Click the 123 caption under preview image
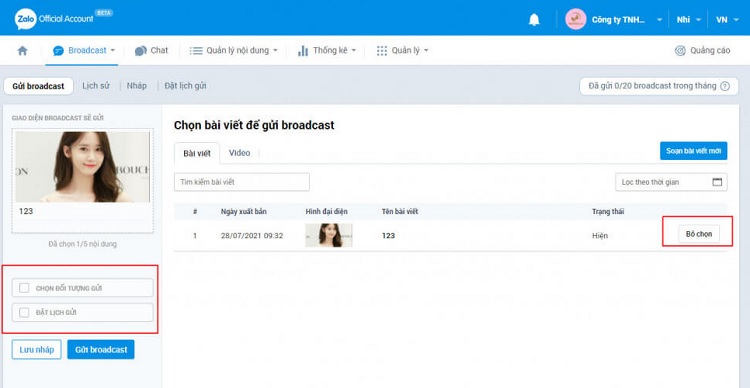 26,211
